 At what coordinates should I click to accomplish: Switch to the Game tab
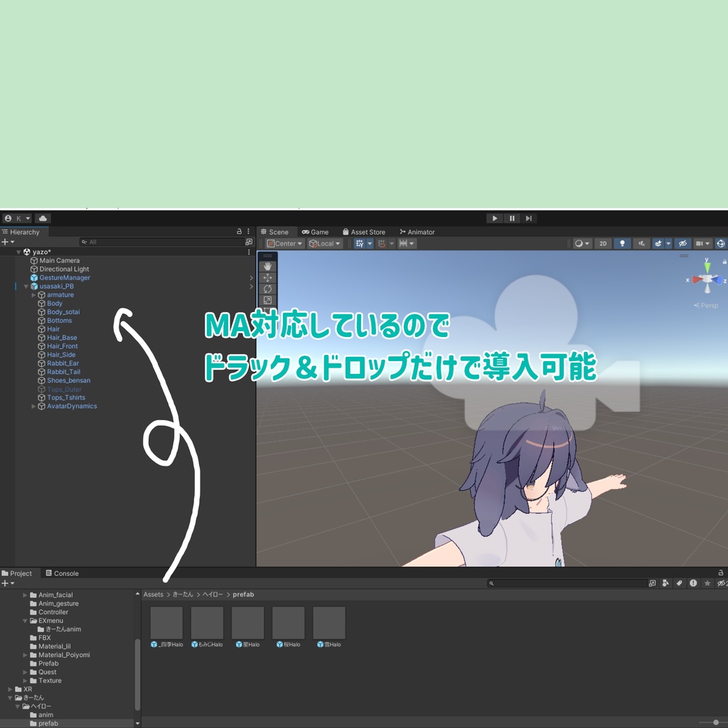pyautogui.click(x=316, y=231)
